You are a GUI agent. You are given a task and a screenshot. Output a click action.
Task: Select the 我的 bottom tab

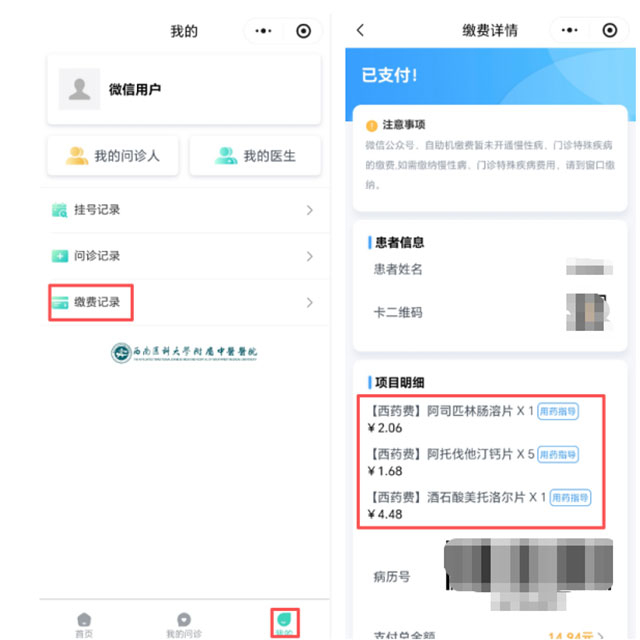[x=284, y=622]
